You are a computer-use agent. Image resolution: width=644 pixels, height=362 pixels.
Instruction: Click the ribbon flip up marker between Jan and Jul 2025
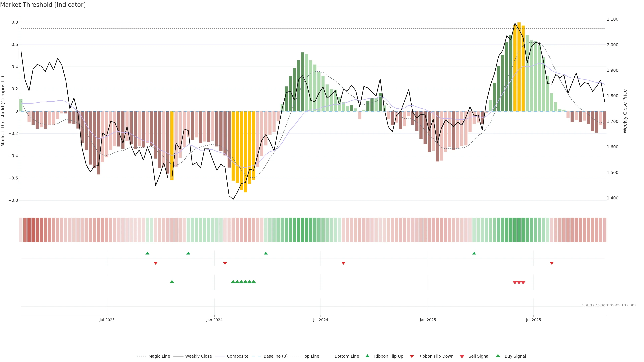click(474, 253)
